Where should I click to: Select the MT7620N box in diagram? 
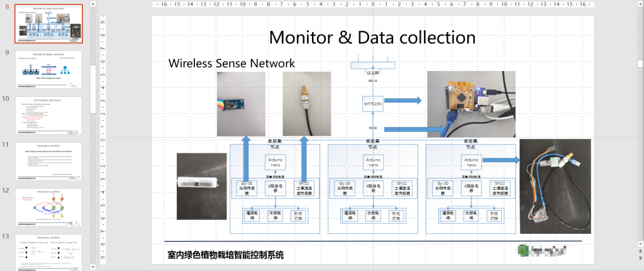pyautogui.click(x=372, y=104)
